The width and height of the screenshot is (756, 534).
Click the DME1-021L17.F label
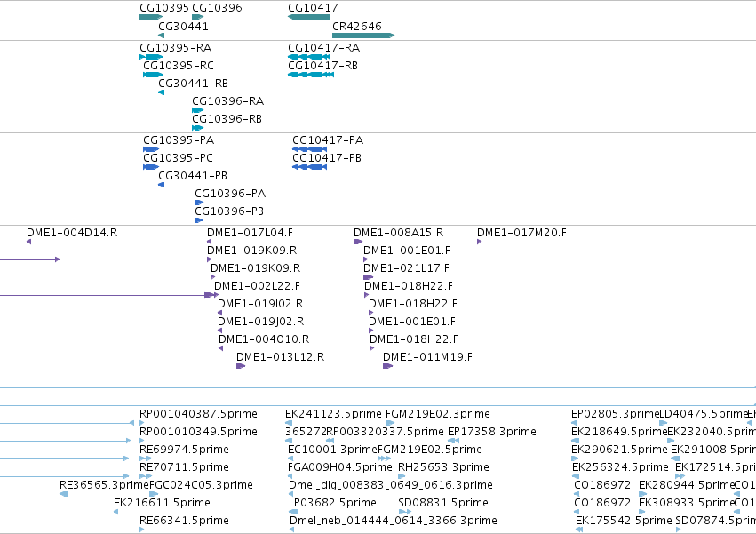tap(406, 268)
